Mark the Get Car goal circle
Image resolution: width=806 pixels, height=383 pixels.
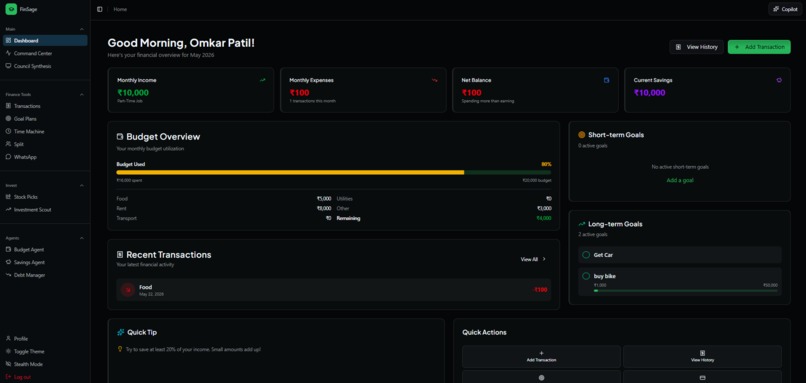[586, 255]
